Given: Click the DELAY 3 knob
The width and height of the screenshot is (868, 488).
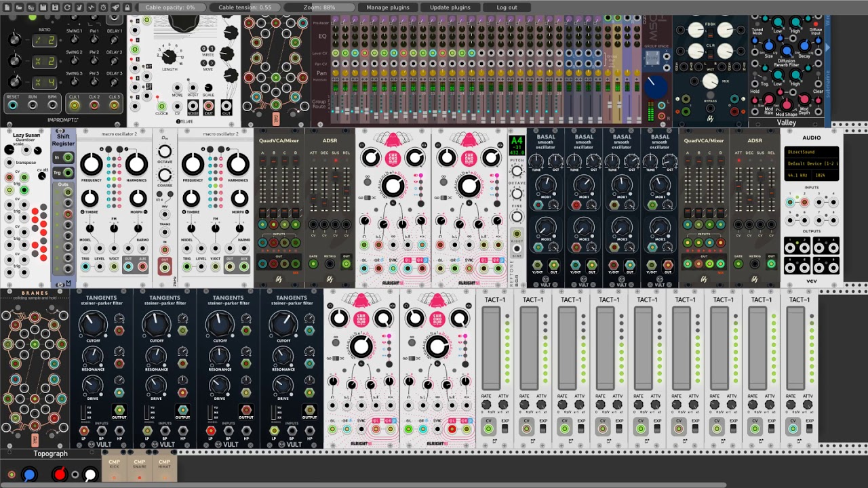Looking at the screenshot, I should coord(115,81).
